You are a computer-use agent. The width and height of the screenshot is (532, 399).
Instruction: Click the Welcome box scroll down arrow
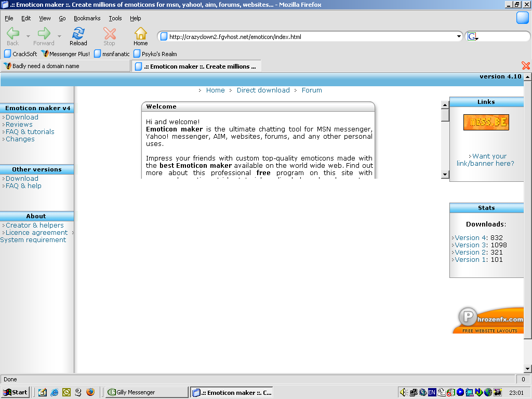point(445,175)
